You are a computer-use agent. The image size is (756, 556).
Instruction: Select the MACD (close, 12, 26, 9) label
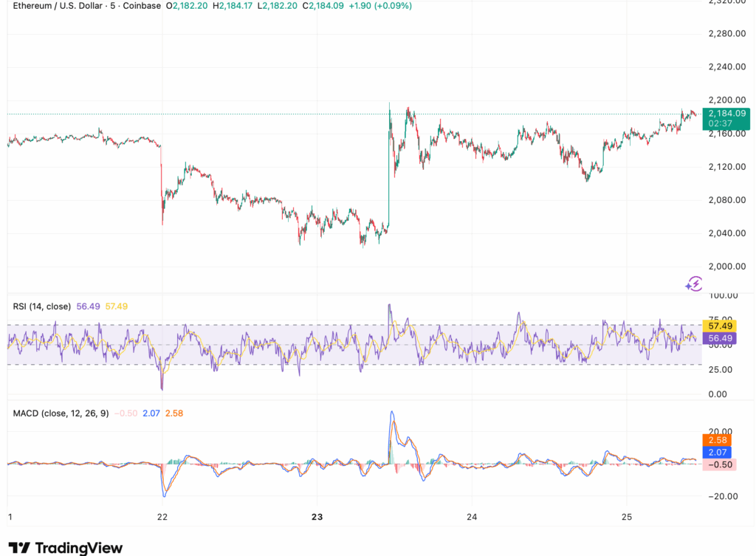click(61, 413)
